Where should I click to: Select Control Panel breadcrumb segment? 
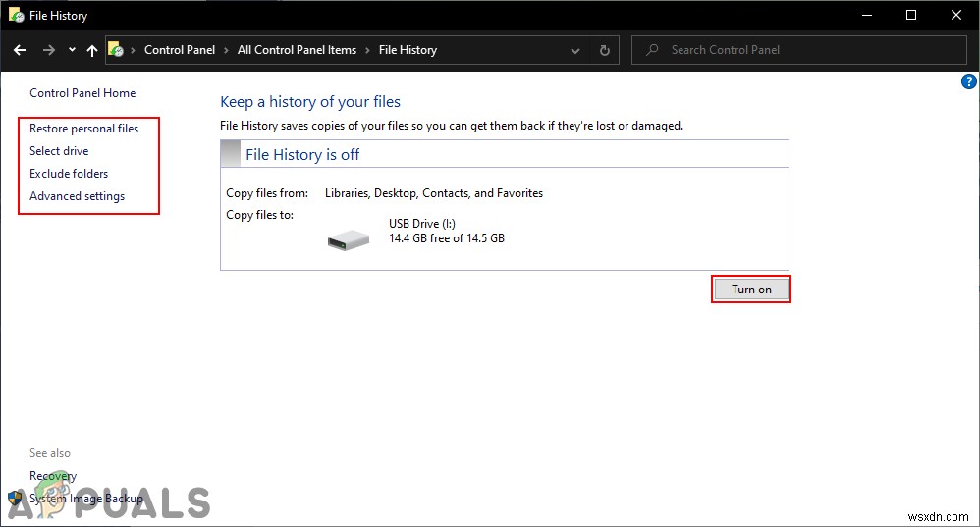[180, 50]
